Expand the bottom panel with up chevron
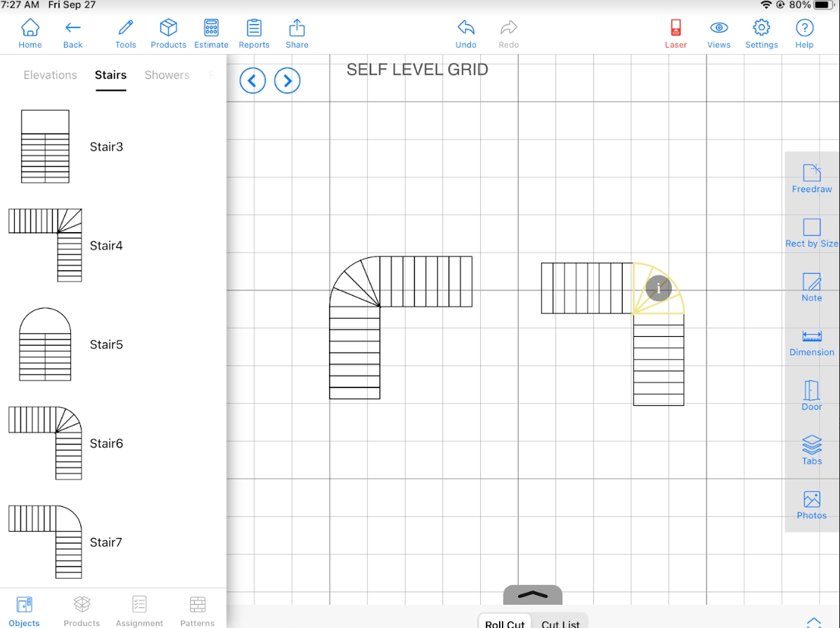840x628 pixels. pyautogui.click(x=533, y=595)
